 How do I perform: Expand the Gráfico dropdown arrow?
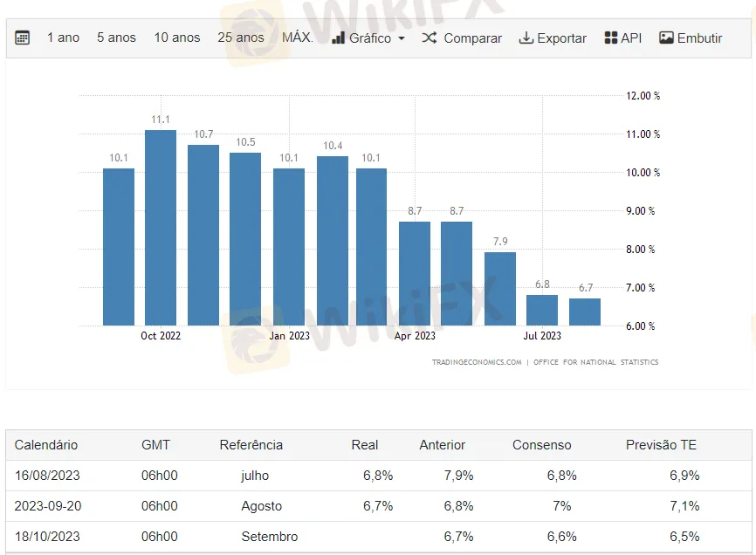point(402,39)
